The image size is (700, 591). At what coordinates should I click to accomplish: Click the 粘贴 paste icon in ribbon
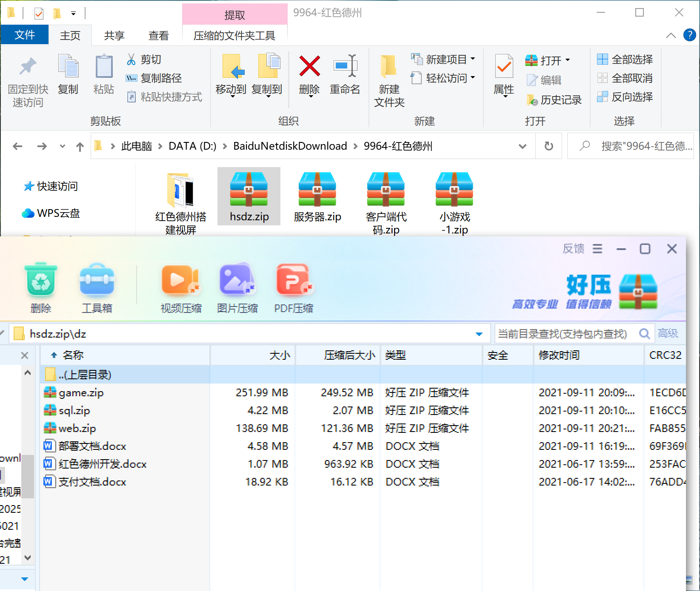104,66
